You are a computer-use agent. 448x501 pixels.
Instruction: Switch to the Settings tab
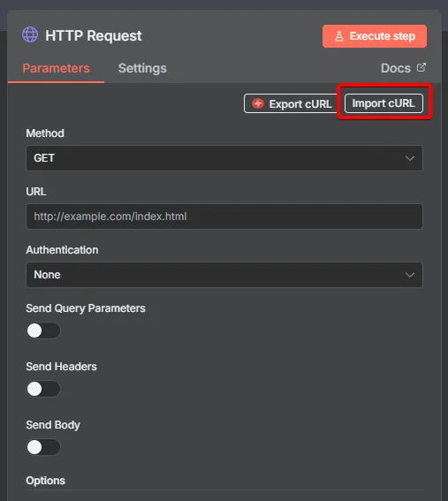142,68
